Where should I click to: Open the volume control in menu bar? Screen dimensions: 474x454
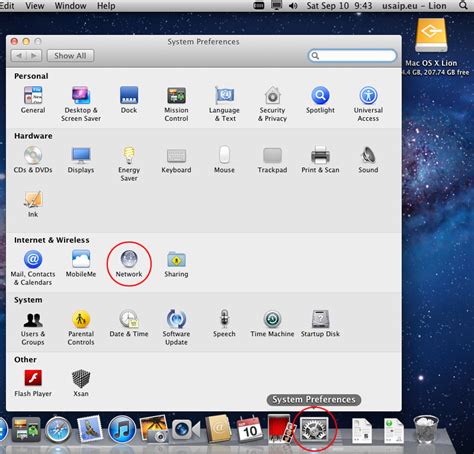293,6
